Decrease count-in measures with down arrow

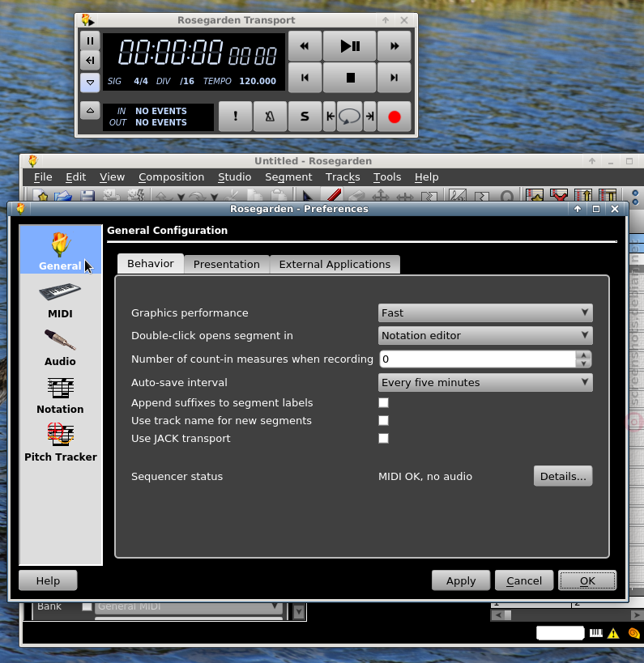[x=583, y=363]
